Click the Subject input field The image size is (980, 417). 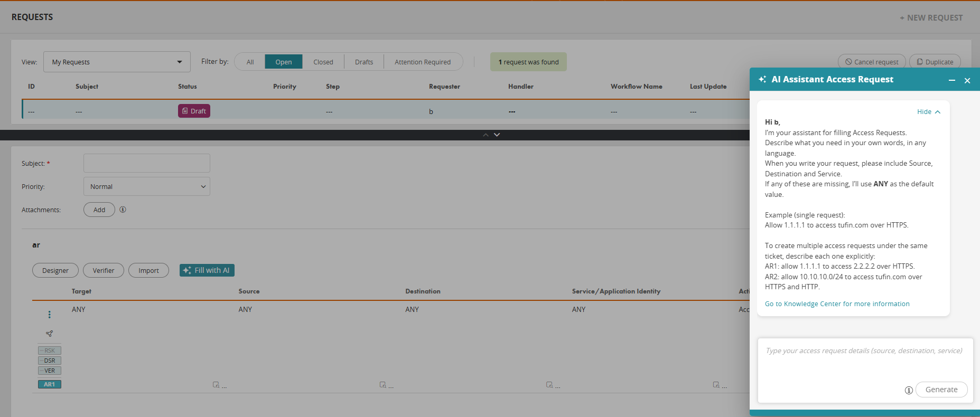(x=147, y=163)
